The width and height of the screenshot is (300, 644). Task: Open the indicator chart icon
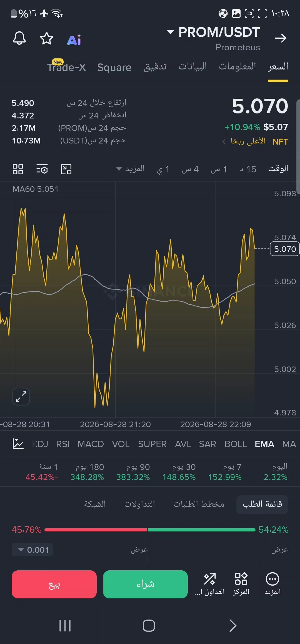pos(18,444)
